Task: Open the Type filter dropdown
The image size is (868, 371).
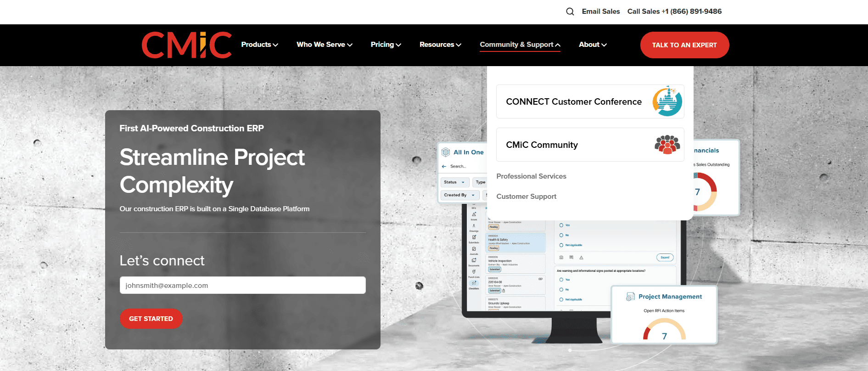Action: 480,182
